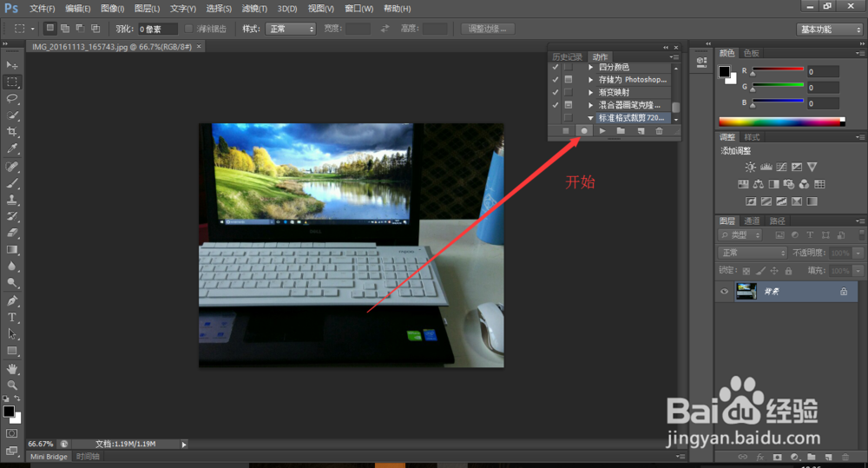Screen dimensions: 868x468
Task: Open layer filter 类型 dropdown
Action: point(740,235)
